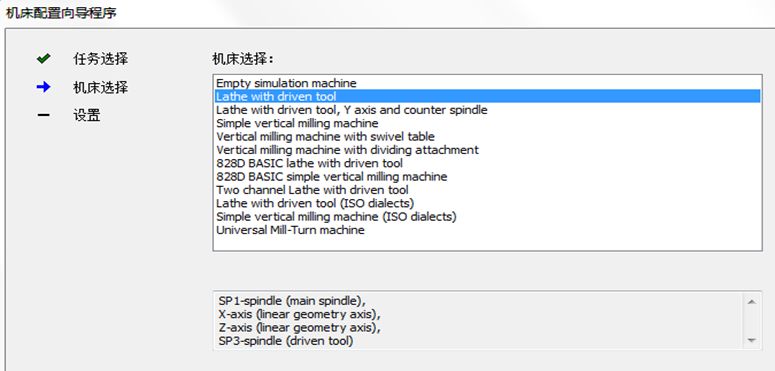775x371 pixels.
Task: Click the blue arrow beside 机床选择
Action: tap(43, 87)
